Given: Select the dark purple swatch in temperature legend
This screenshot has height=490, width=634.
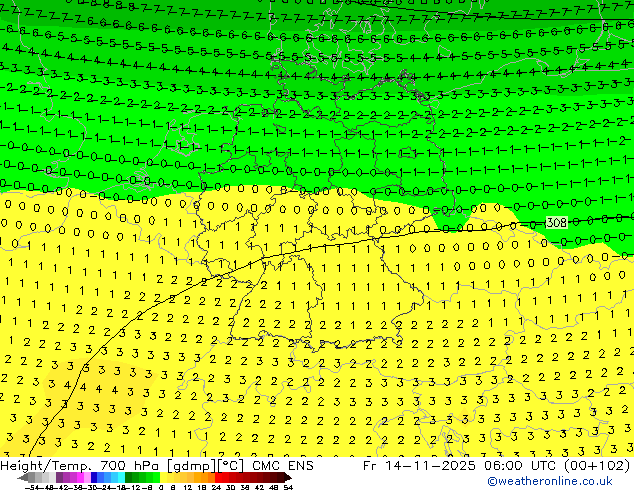Looking at the screenshot, I should pyautogui.click(x=59, y=478).
